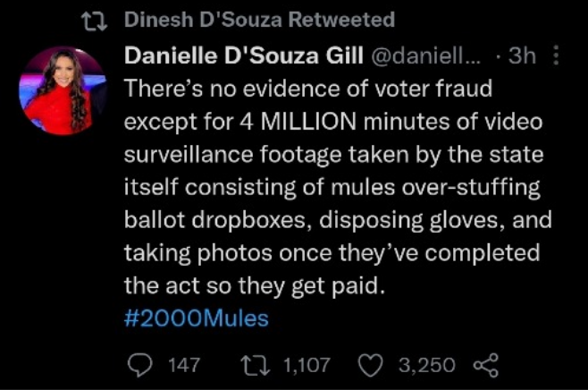Open the Dinesh D'Souza Retweeted label

coord(259,20)
